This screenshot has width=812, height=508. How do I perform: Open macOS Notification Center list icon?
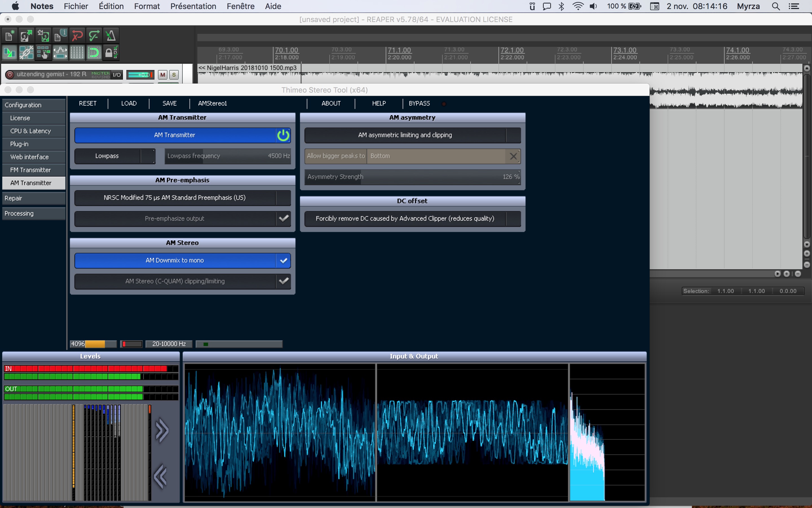[x=794, y=6]
